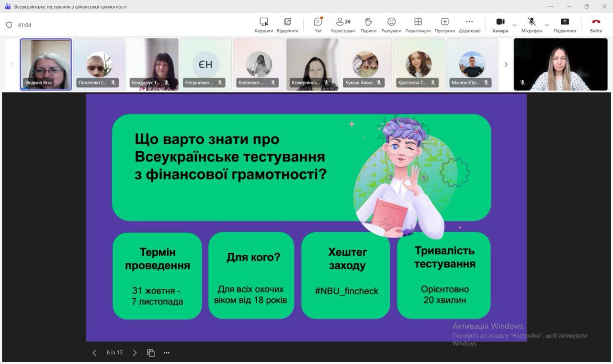Screen dimensions: 613x364
Task: Open slide more options ellipsis
Action: point(167,353)
